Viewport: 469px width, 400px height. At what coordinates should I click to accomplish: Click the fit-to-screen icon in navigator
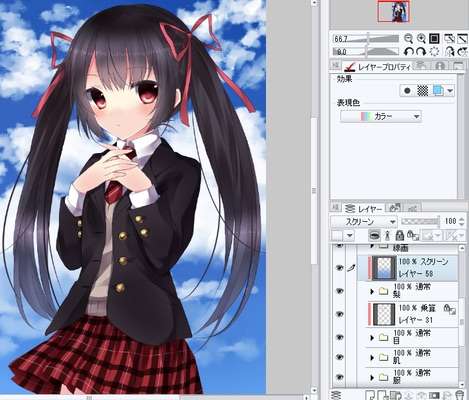(462, 39)
